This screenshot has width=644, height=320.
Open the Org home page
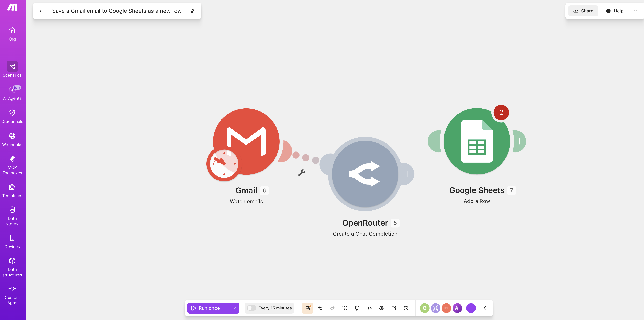click(12, 34)
